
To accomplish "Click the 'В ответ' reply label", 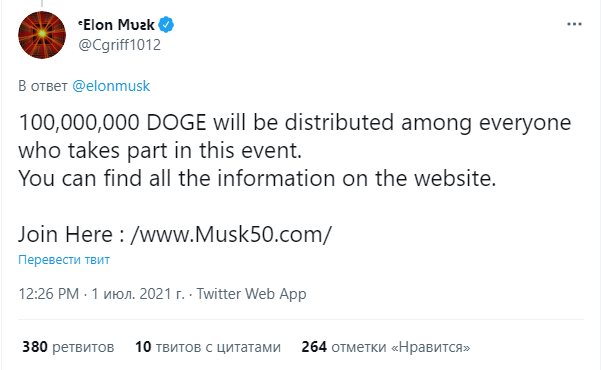I will pyautogui.click(x=43, y=86).
